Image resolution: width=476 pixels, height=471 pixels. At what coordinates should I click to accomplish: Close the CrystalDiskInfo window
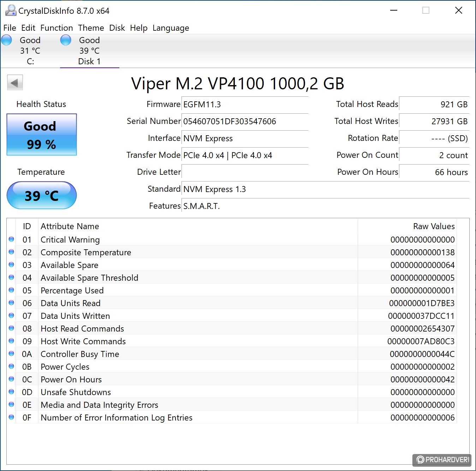coord(459,10)
